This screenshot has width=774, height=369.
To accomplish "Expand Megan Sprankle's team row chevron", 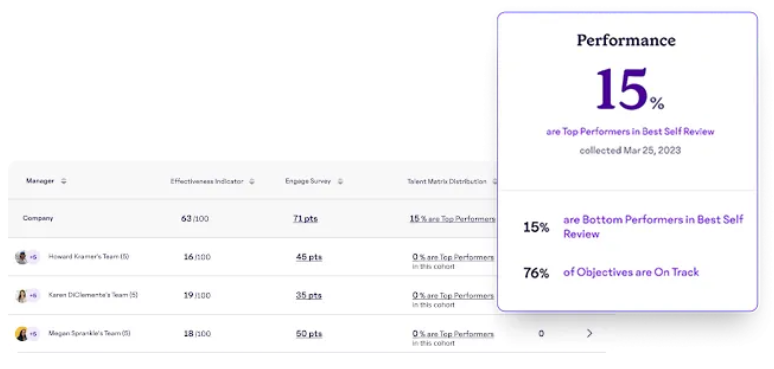I will pos(589,333).
